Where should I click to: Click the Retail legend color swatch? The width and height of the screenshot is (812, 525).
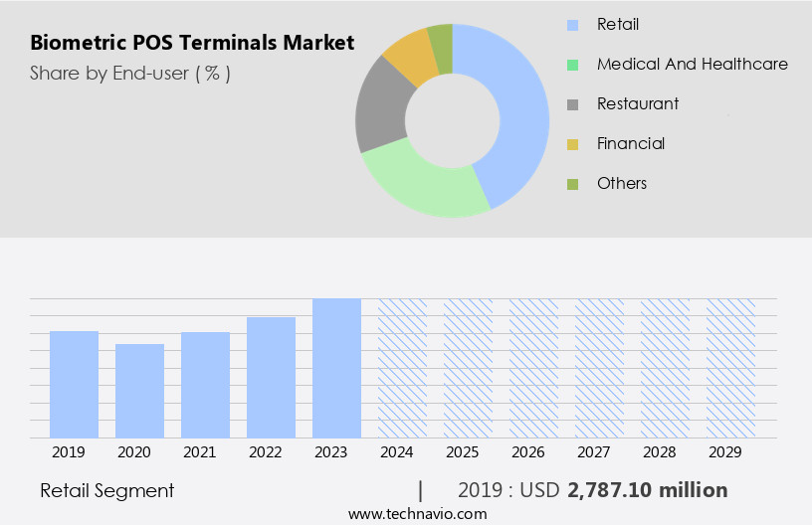pos(572,25)
